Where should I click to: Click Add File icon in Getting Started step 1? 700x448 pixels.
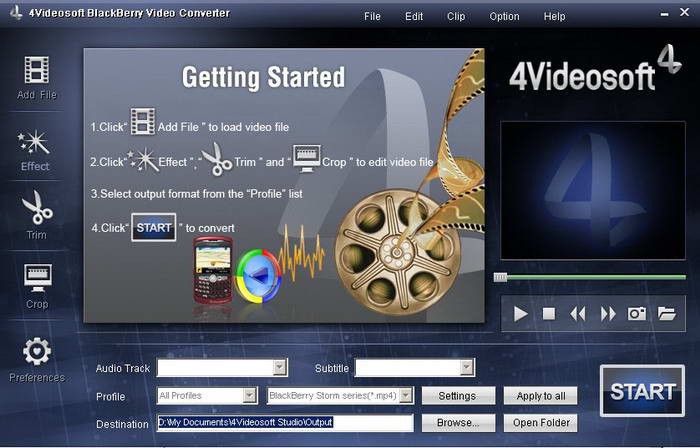click(143, 121)
